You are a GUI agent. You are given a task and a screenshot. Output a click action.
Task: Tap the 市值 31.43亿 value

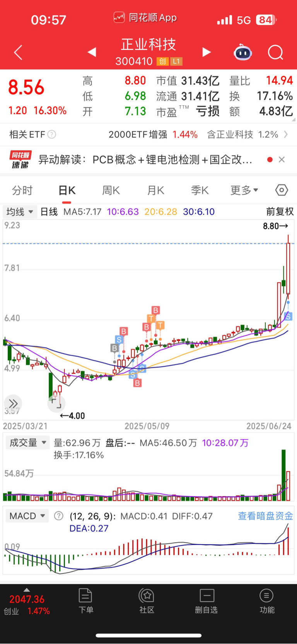coord(200,81)
